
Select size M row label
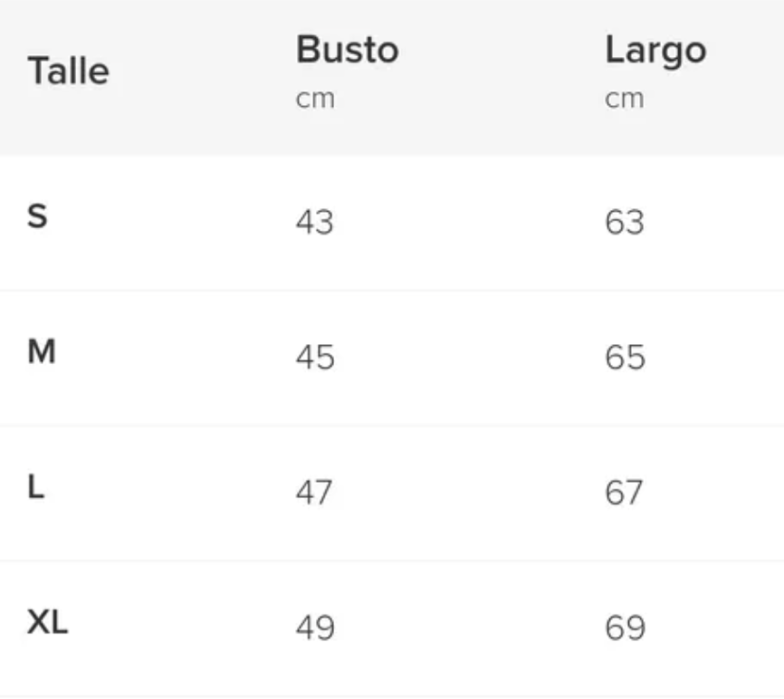[42, 351]
